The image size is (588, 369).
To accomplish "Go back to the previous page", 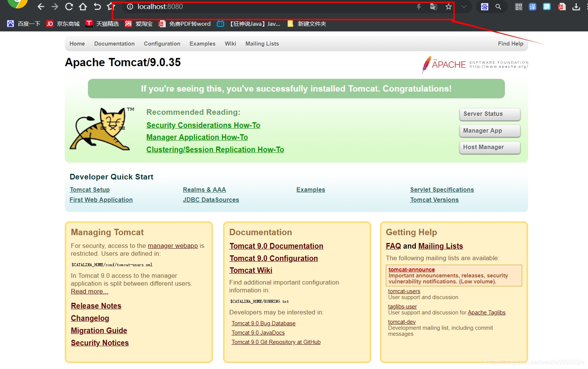I will 41,6.
